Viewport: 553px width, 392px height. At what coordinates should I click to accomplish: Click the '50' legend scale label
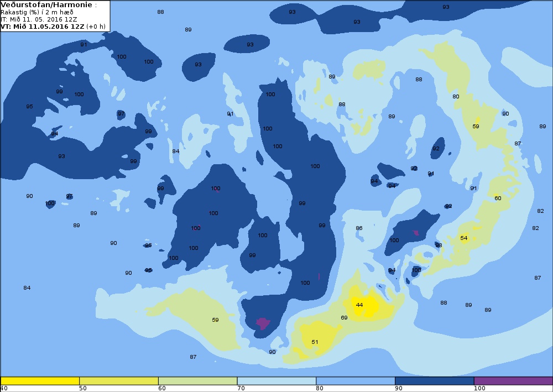83,389
